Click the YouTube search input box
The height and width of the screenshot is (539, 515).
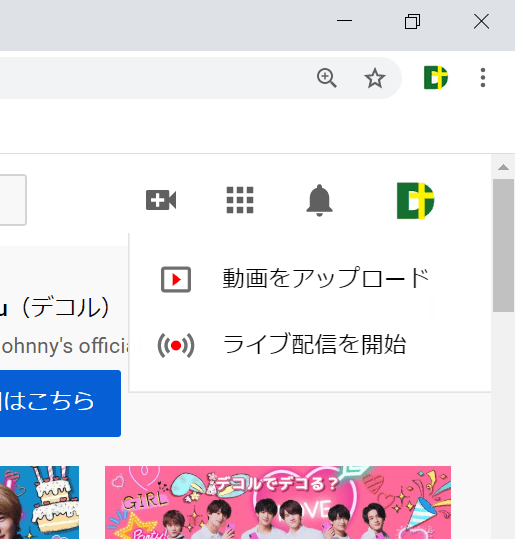coord(13,200)
